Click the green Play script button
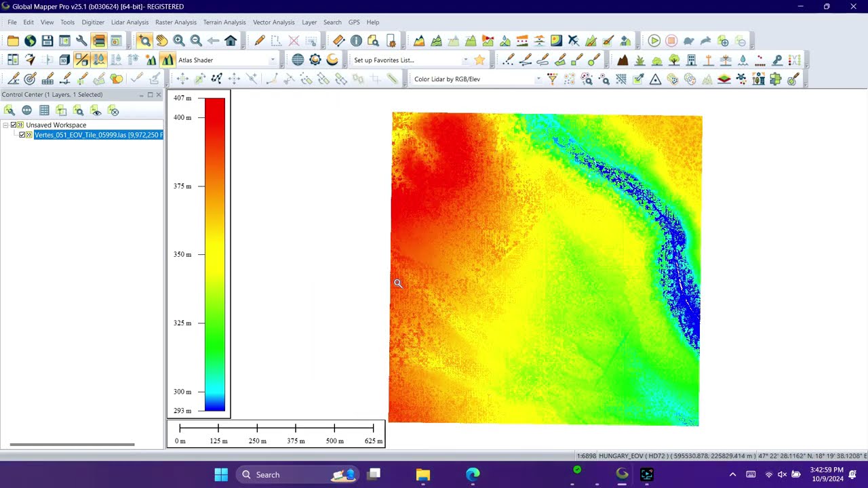This screenshot has width=868, height=488. tap(654, 41)
